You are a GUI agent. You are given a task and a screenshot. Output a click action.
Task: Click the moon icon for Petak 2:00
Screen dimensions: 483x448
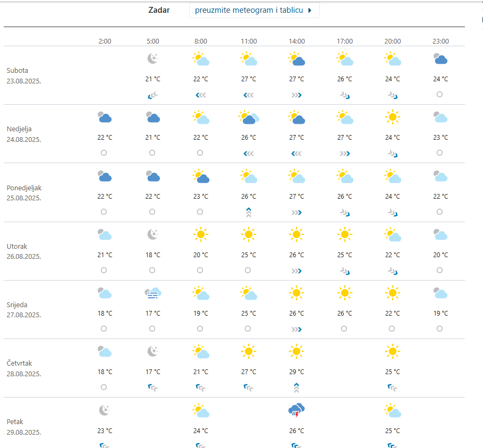105,410
